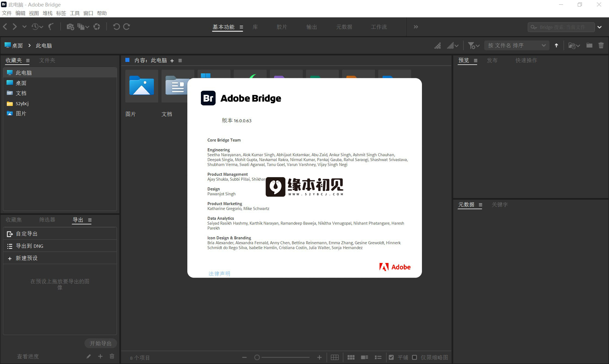Open the camera import icon in toolbar
The width and height of the screenshot is (609, 364).
[x=70, y=27]
